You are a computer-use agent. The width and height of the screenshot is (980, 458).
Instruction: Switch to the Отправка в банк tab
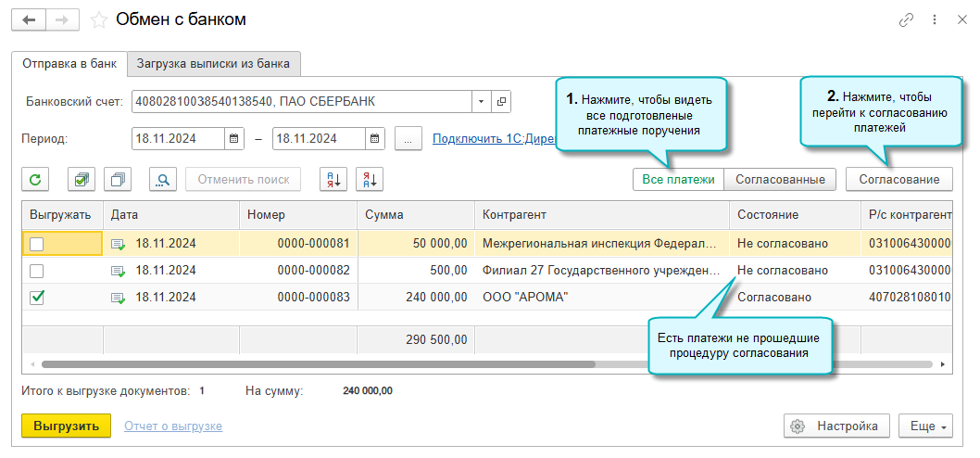(x=69, y=63)
